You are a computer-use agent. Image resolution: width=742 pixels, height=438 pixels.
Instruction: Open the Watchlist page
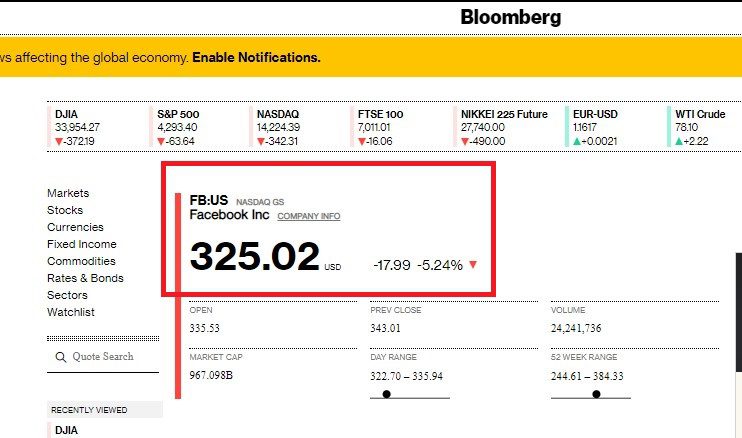tap(71, 312)
